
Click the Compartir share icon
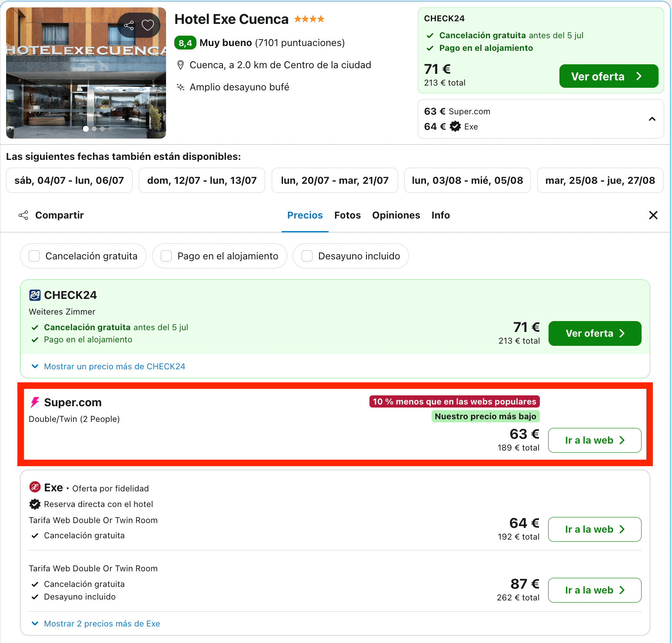(23, 215)
